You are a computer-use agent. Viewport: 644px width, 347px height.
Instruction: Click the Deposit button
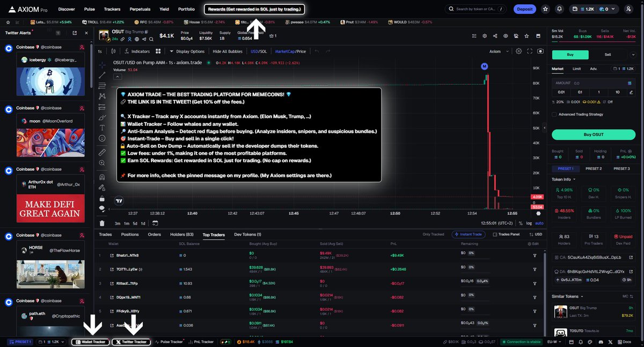[x=524, y=9]
